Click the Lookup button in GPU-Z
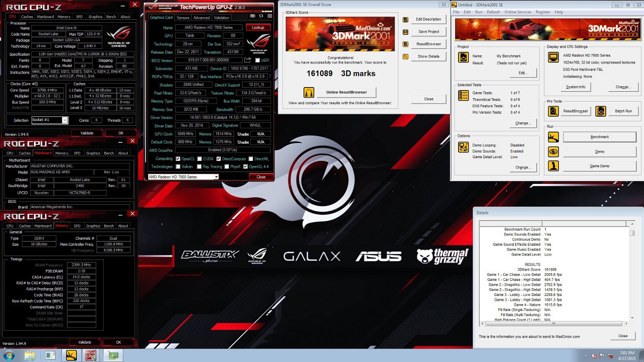This screenshot has width=644, height=362. coord(258,27)
